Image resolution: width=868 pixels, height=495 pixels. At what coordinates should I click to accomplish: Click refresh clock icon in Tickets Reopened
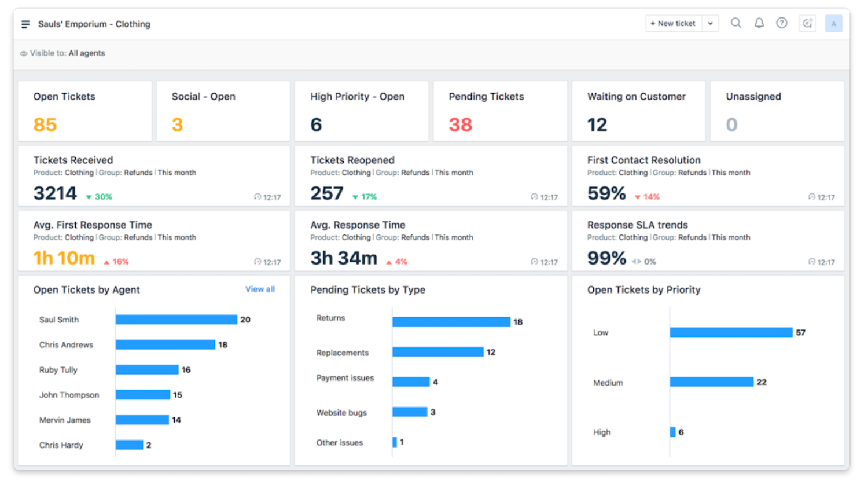pyautogui.click(x=535, y=197)
